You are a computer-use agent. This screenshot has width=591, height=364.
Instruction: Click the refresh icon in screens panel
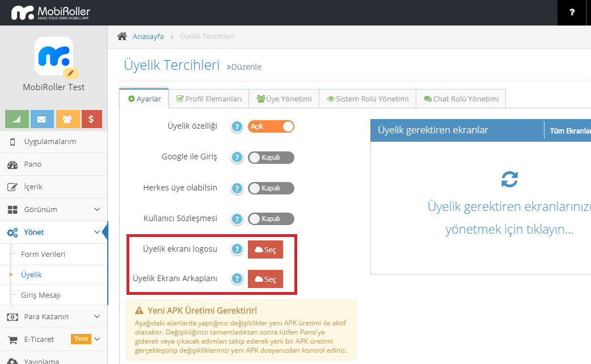[x=509, y=179]
